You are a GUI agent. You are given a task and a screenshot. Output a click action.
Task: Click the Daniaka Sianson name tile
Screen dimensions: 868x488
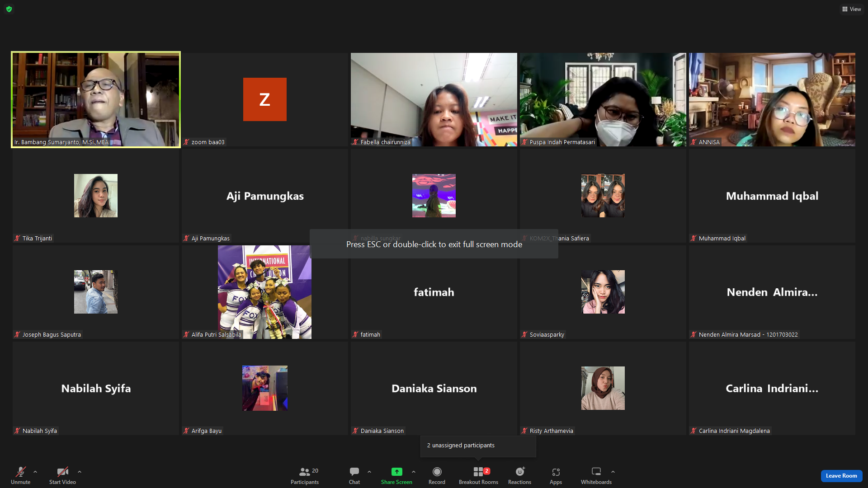(x=434, y=389)
